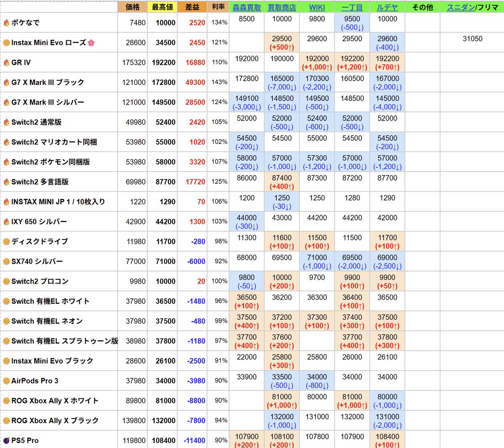504x448 pixels.
Task: Click the coin icon beside SX740 シルバー
Action: (x=6, y=261)
